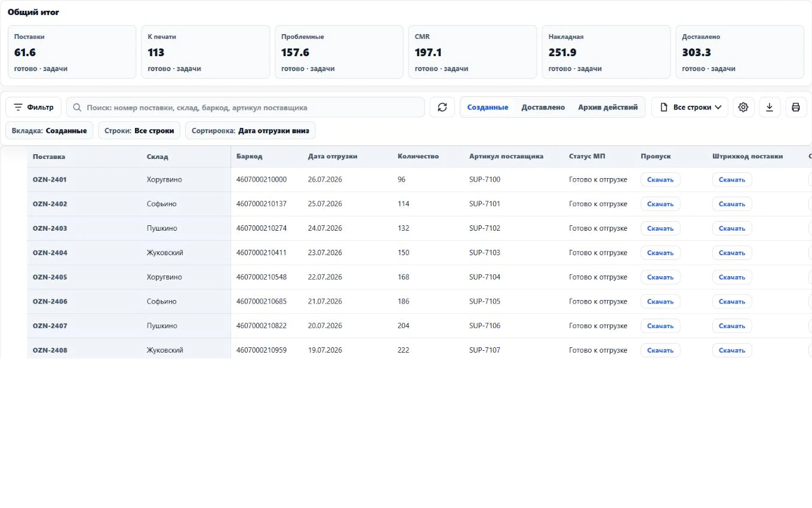Focus the shipment search field
The image size is (812, 508).
click(x=245, y=108)
